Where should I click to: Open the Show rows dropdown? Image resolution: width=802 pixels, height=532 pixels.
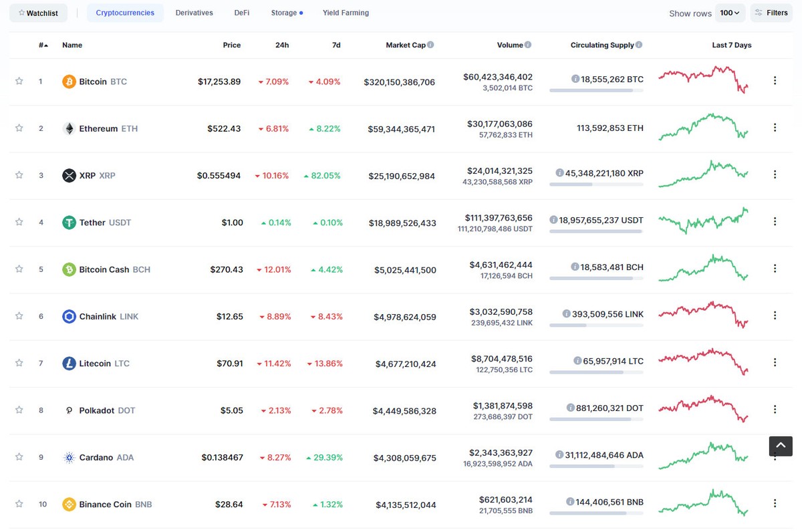click(x=730, y=12)
